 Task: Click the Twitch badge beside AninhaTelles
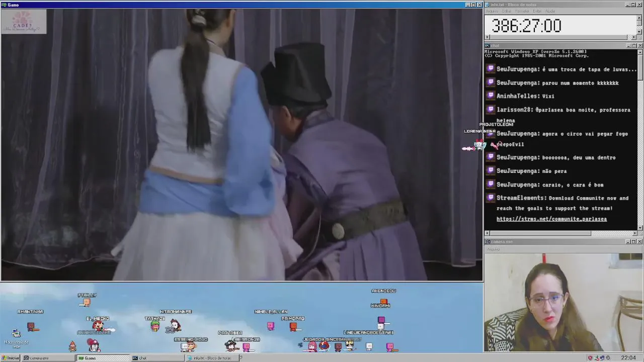(491, 96)
